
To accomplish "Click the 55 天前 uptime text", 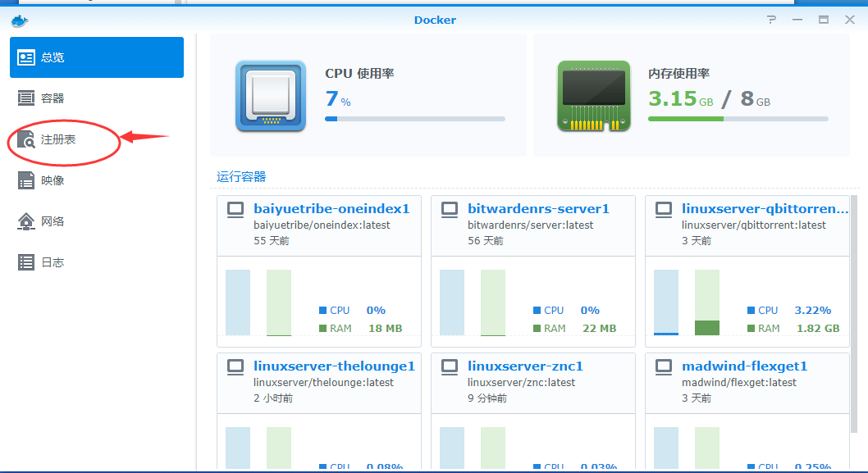I will 272,241.
